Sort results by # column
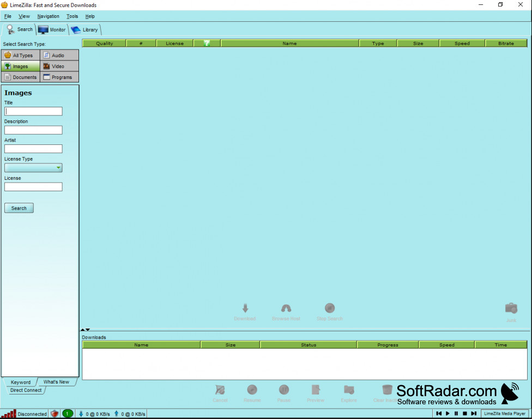This screenshot has height=419, width=532. pyautogui.click(x=141, y=44)
